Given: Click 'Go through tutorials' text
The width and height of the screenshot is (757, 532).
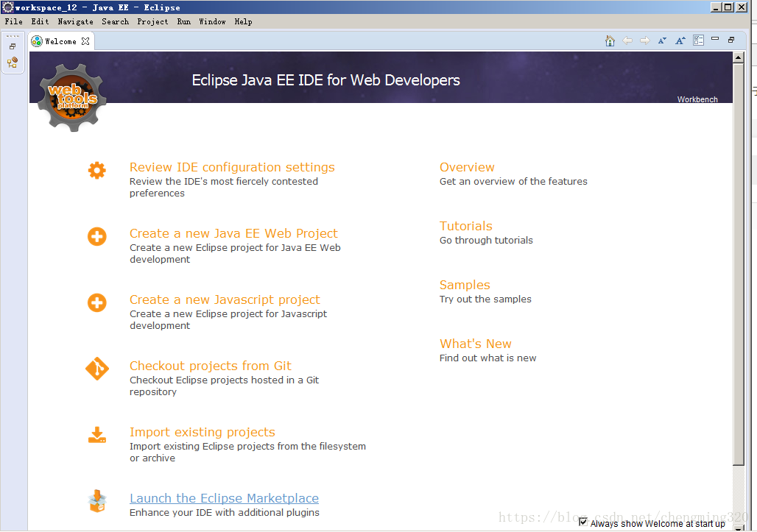Looking at the screenshot, I should [486, 240].
